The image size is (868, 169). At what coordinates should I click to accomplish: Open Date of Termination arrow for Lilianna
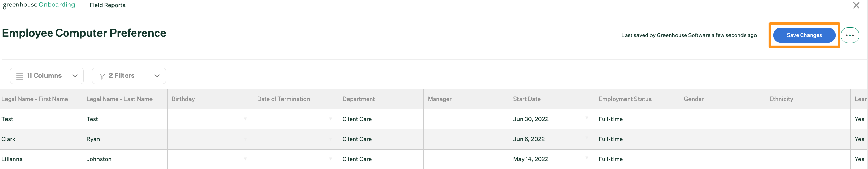pos(330,159)
